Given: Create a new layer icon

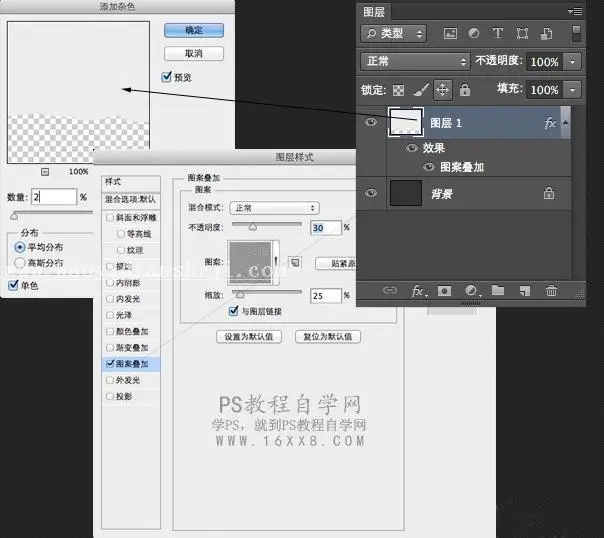Looking at the screenshot, I should (525, 291).
